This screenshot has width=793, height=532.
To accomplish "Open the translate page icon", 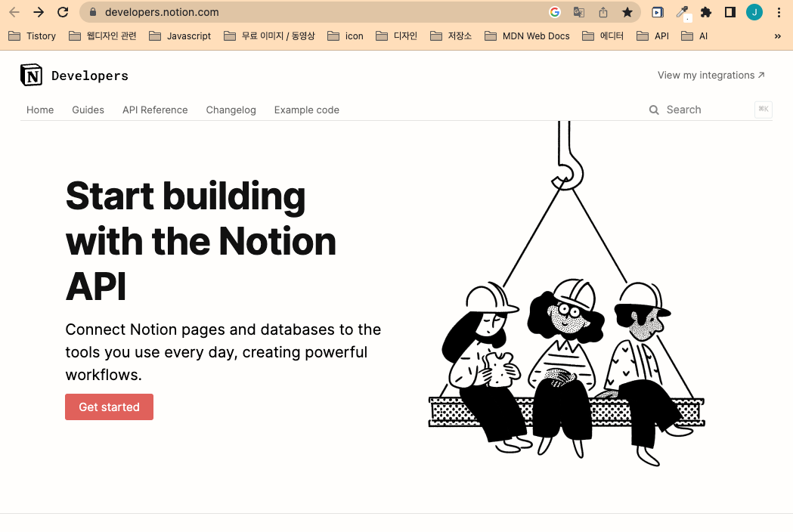I will (579, 12).
